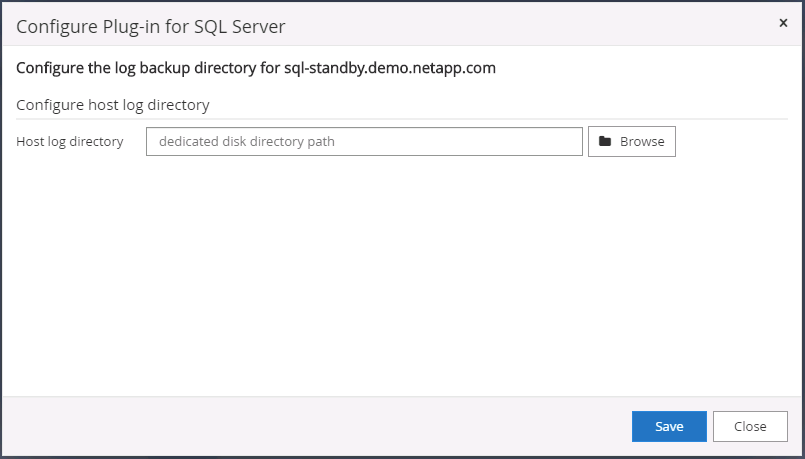The width and height of the screenshot is (805, 459).
Task: Click the empty white dialog body area
Action: pos(400,280)
